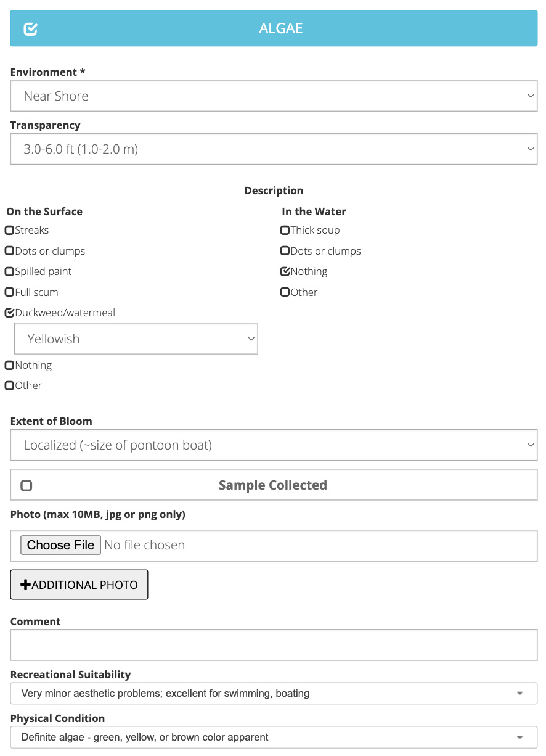Open the Physical Condition selector
Image resolution: width=546 pixels, height=756 pixels.
coord(274,737)
